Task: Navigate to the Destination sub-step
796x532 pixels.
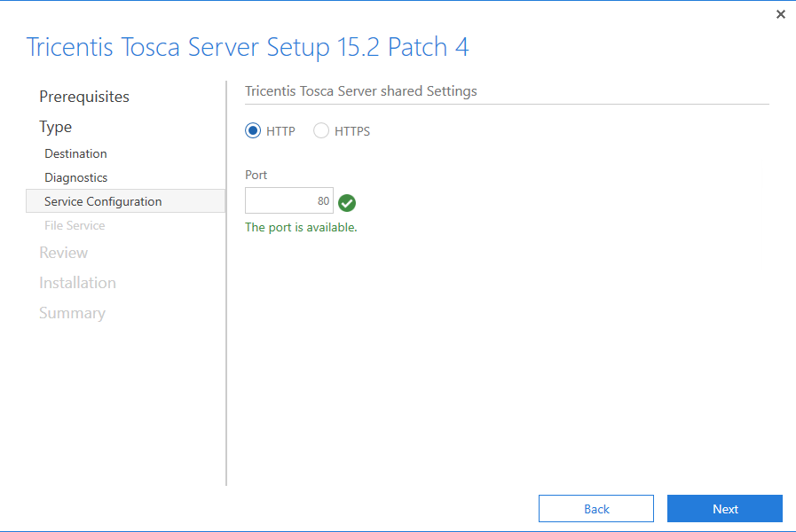Action: pos(75,153)
